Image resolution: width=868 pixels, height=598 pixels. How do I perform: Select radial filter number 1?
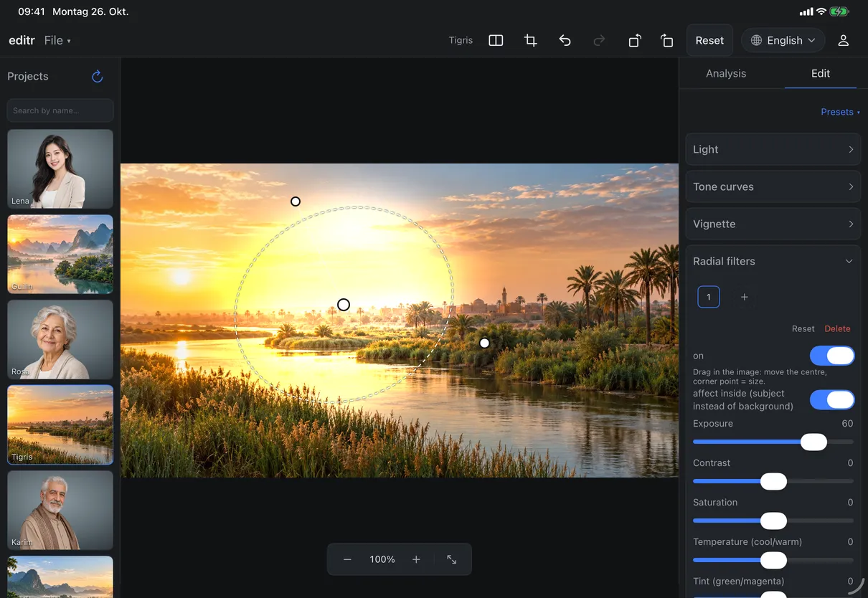[x=709, y=297]
